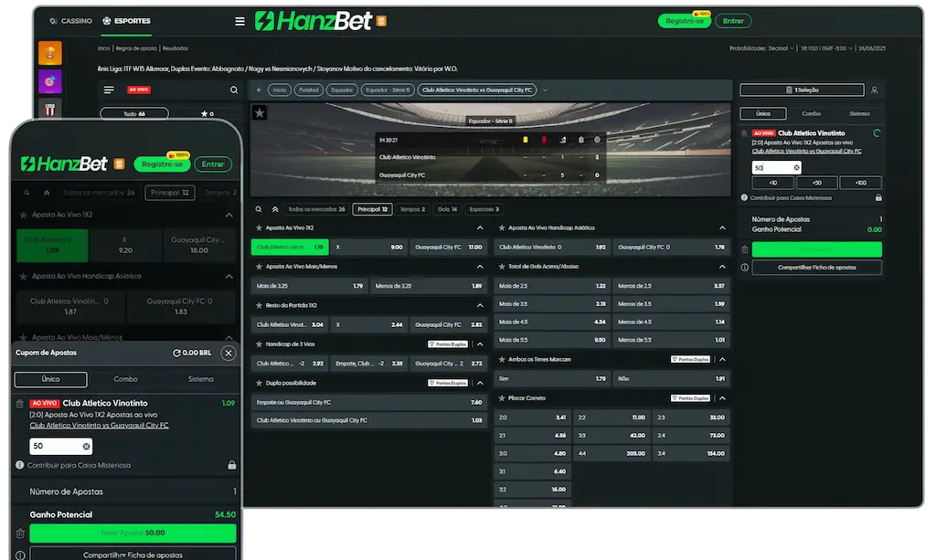Select the Sistema tab in the mobile coupon
Viewport: 936px width, 560px height.
click(200, 379)
